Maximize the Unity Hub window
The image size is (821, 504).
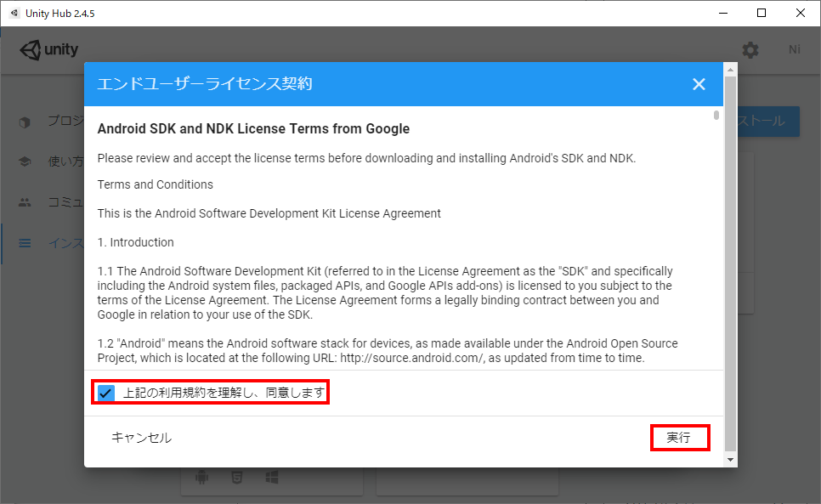(762, 13)
